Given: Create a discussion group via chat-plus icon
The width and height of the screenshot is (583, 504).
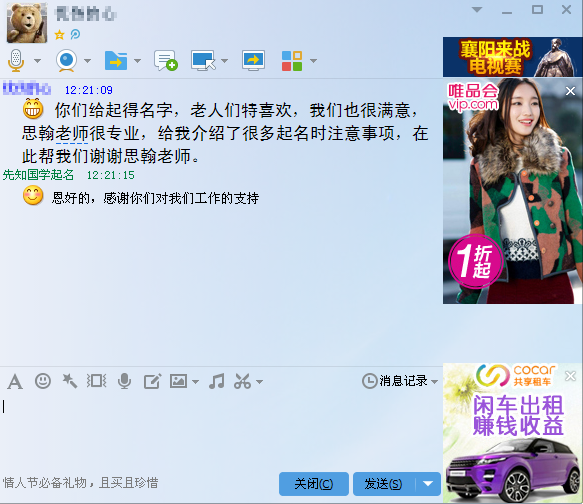Looking at the screenshot, I should 166,60.
